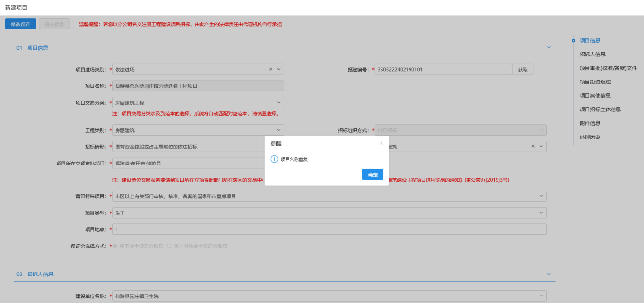
Task: Clear the 项目进场类别 selection with X icon
Action: 270,70
